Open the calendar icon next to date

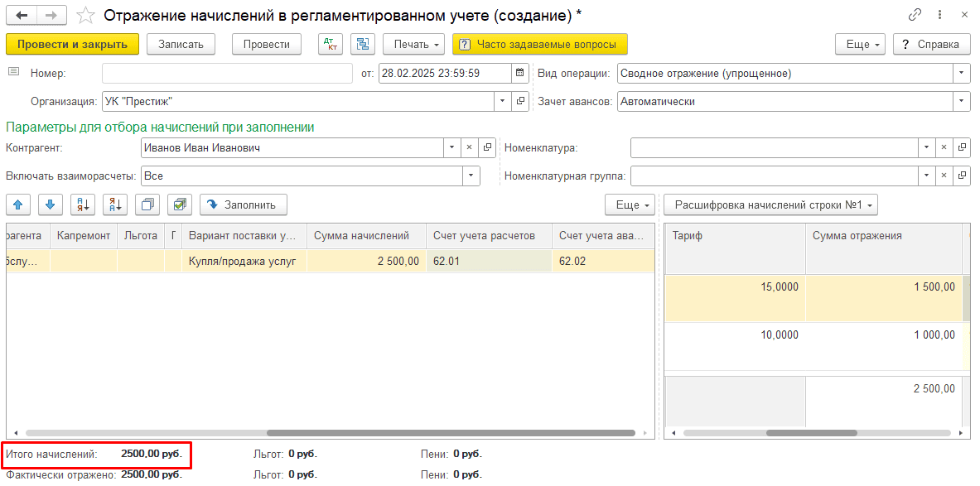[520, 73]
